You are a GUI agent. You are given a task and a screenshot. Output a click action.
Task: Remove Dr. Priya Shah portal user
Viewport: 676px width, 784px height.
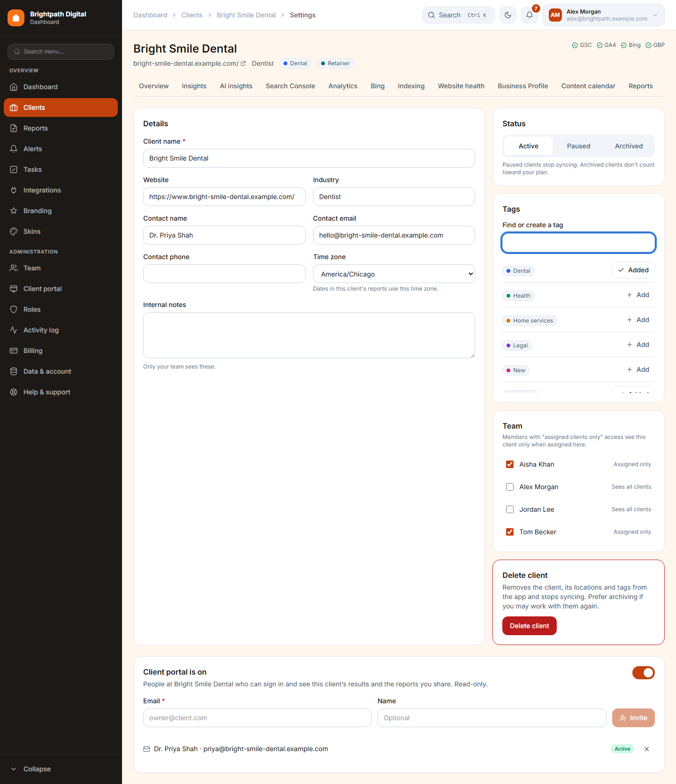coord(646,749)
